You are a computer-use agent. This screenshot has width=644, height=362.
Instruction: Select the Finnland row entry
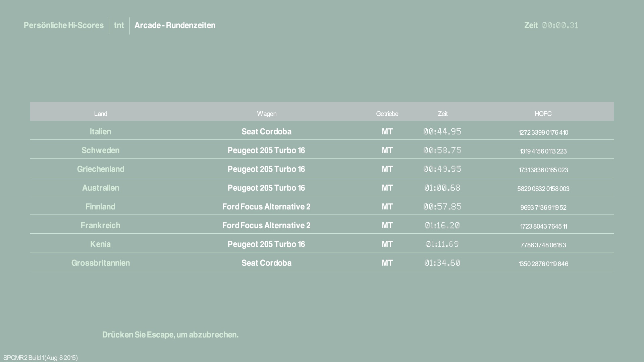(x=100, y=206)
